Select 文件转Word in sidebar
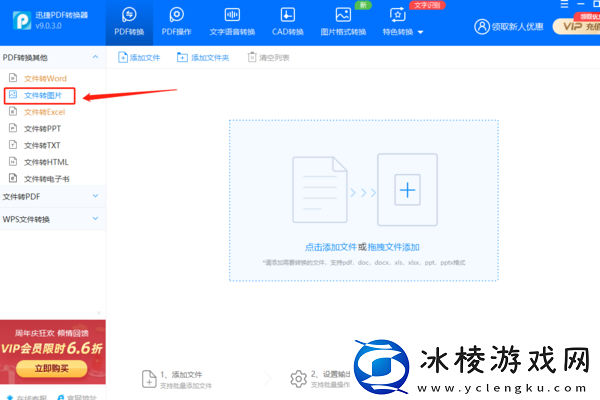 click(45, 78)
